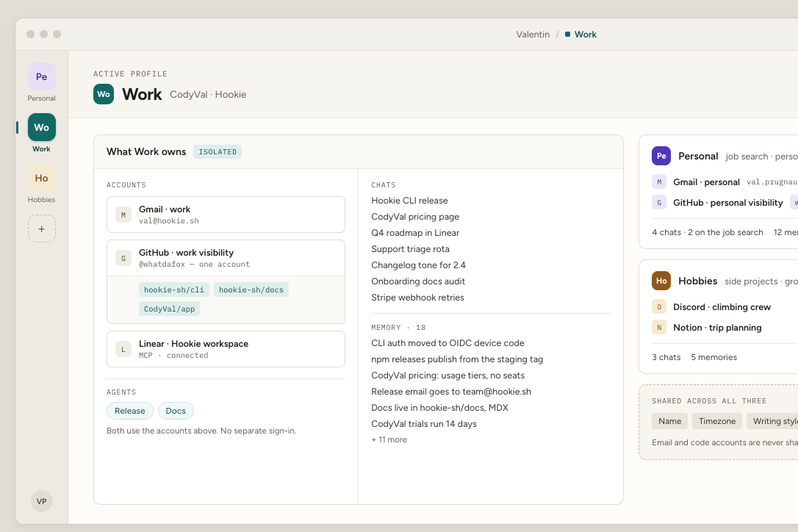Open the Gmail work account card
The image size is (798, 532).
pyautogui.click(x=226, y=215)
